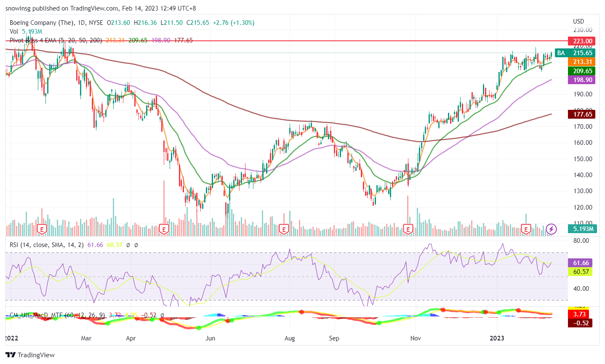Click the dark red 177.65 EMA value label
The height and width of the screenshot is (364, 605).
point(583,114)
